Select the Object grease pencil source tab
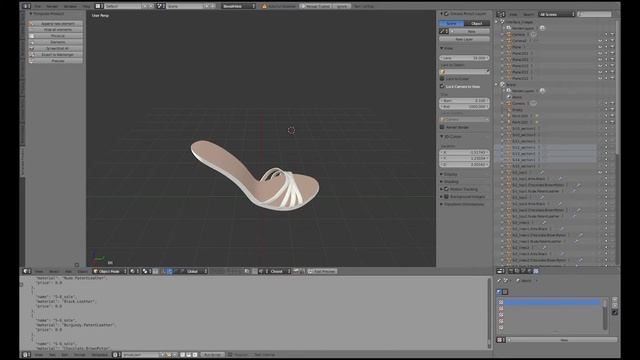This screenshot has width=640, height=360. pos(477,24)
